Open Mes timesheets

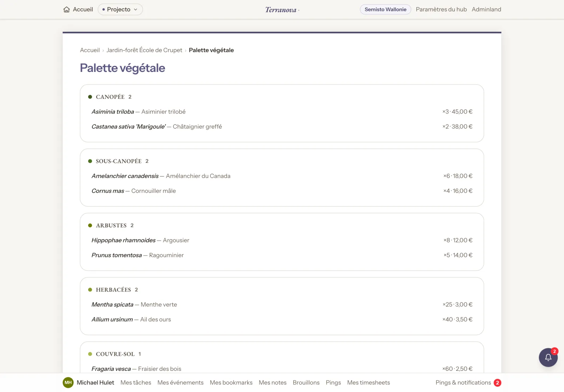(368, 382)
